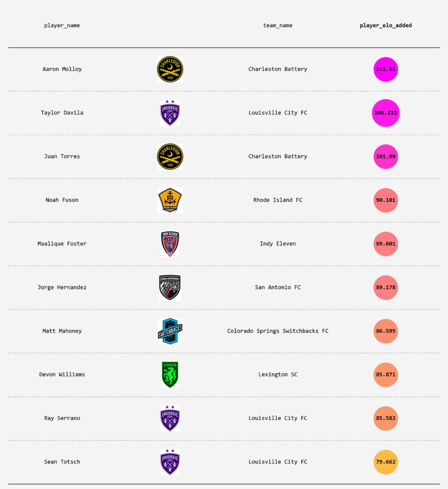Image resolution: width=448 pixels, height=489 pixels.
Task: Click the magenta 112.61 rating circle
Action: (x=385, y=69)
